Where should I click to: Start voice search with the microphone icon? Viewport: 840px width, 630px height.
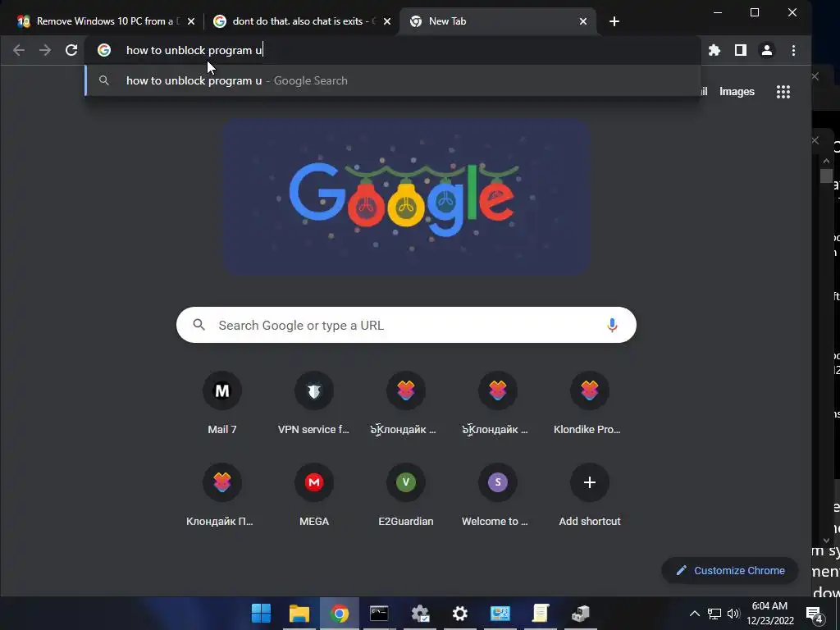(x=612, y=325)
